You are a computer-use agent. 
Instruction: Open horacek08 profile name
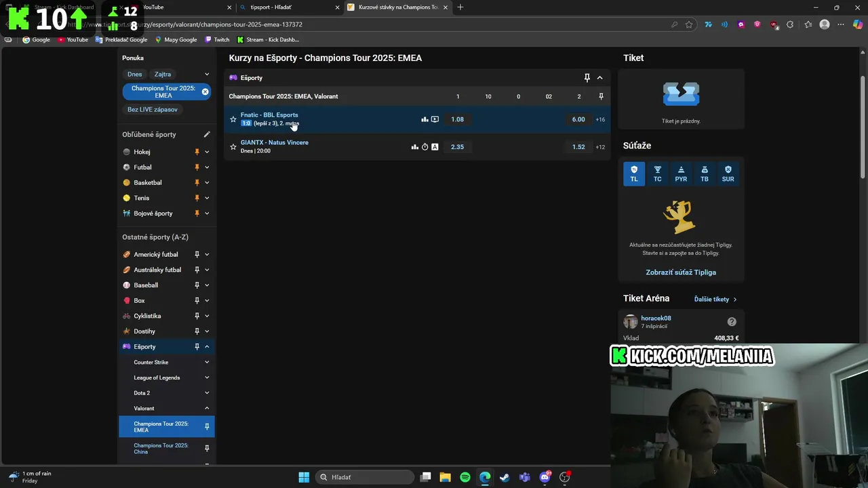click(x=656, y=318)
